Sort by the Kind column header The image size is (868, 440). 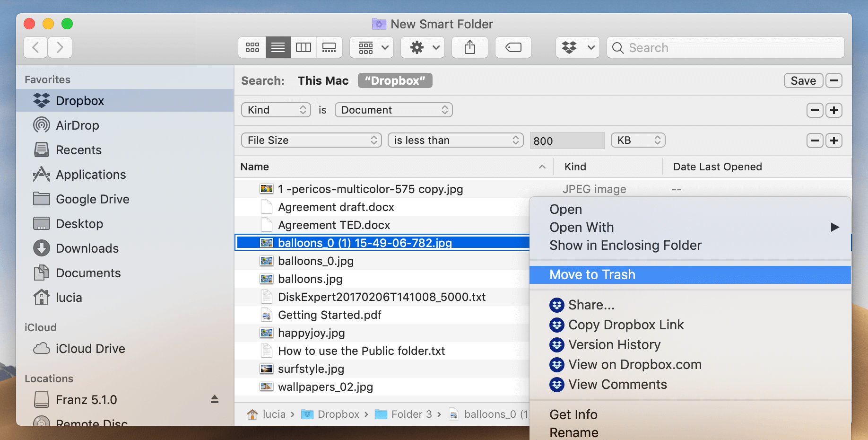click(x=608, y=167)
